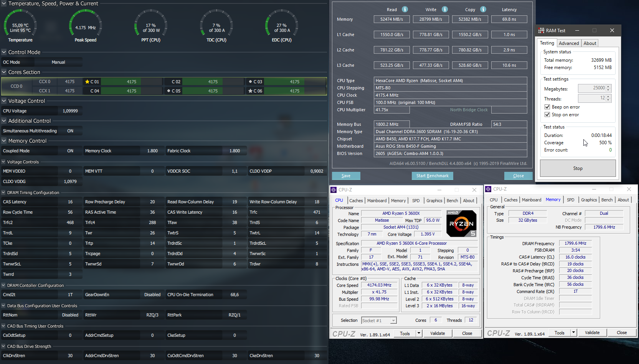Open Bench tab in CPU-Z Processor window
Viewport: 639px width, 364px height.
(452, 201)
